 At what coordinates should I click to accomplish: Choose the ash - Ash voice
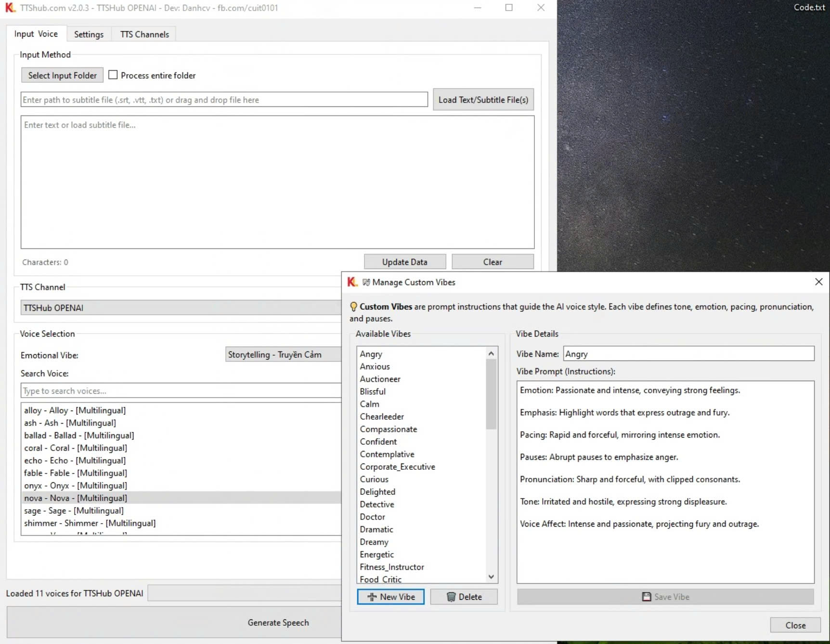(x=182, y=423)
